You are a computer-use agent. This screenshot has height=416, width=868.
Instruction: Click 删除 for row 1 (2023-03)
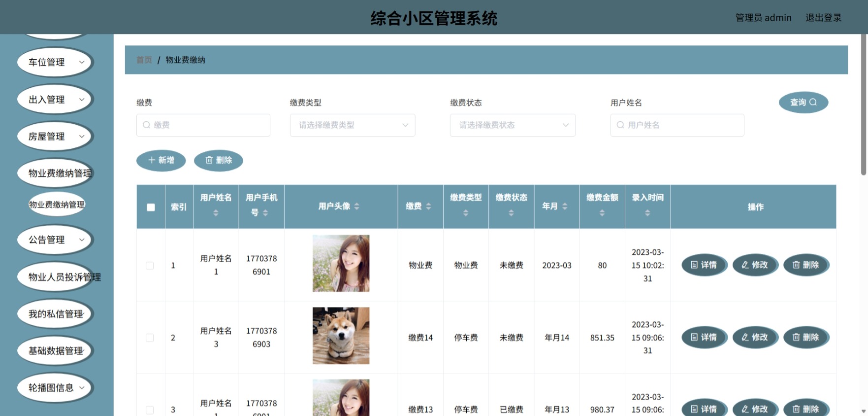[x=806, y=265]
